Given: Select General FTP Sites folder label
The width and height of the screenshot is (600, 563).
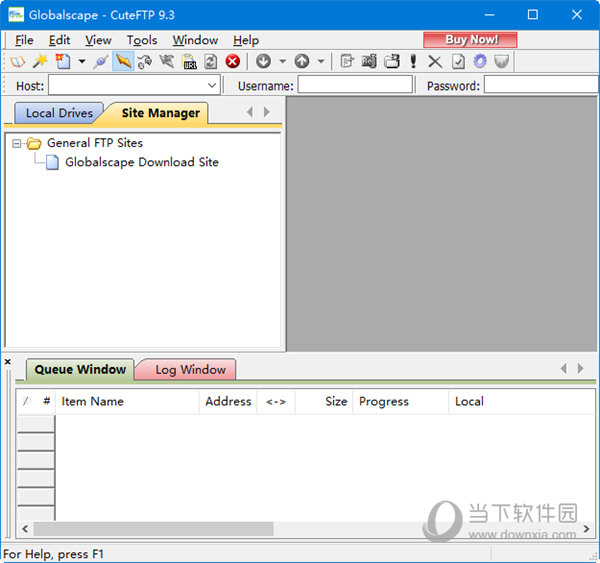Looking at the screenshot, I should [x=95, y=143].
